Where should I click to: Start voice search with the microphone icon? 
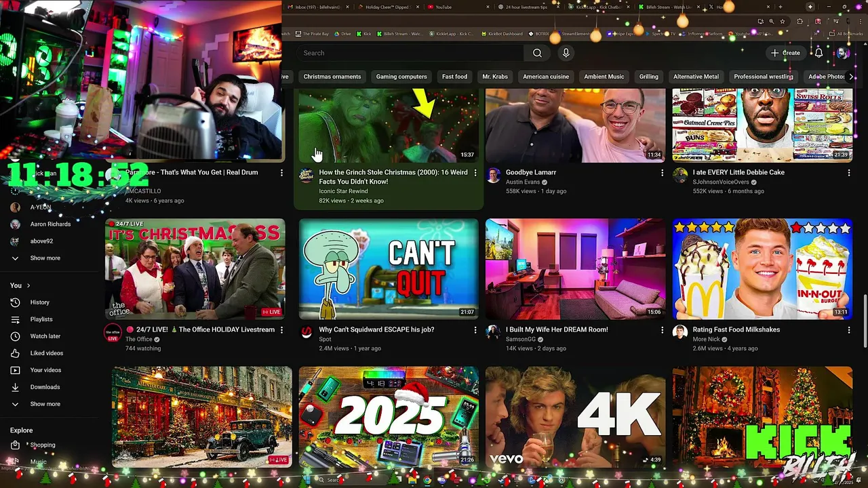pos(566,53)
